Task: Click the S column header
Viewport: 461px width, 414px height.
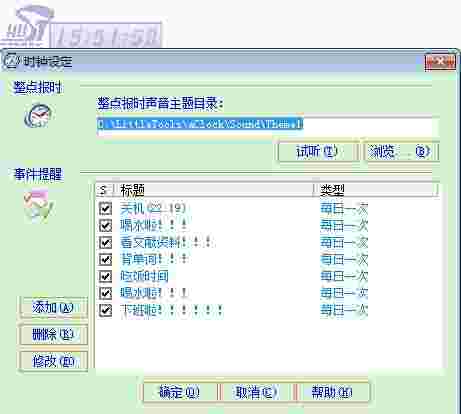Action: 105,190
